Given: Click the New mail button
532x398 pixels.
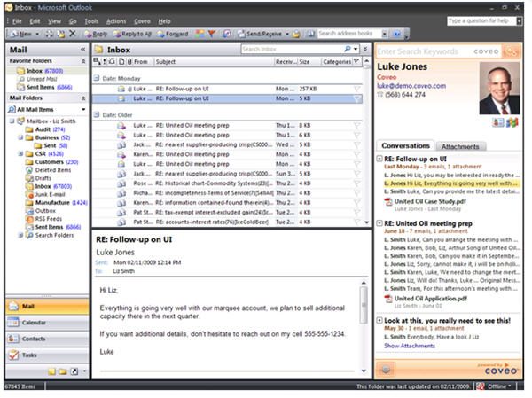Looking at the screenshot, I should coord(21,34).
